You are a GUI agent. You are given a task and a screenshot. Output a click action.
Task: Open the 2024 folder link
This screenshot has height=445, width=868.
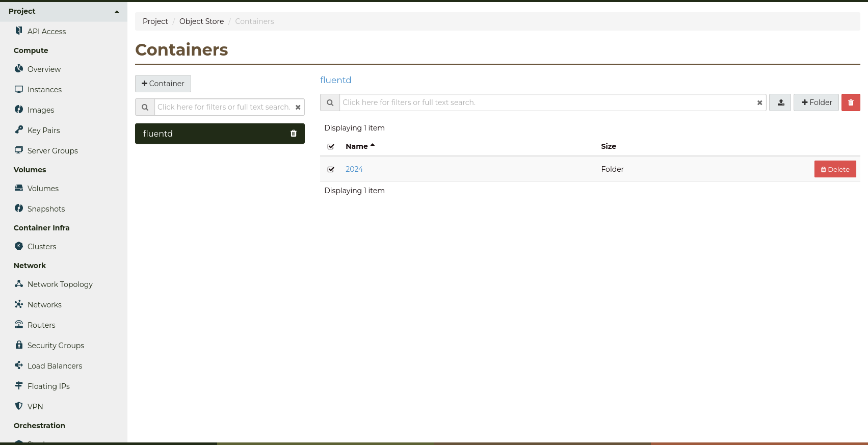(x=354, y=169)
